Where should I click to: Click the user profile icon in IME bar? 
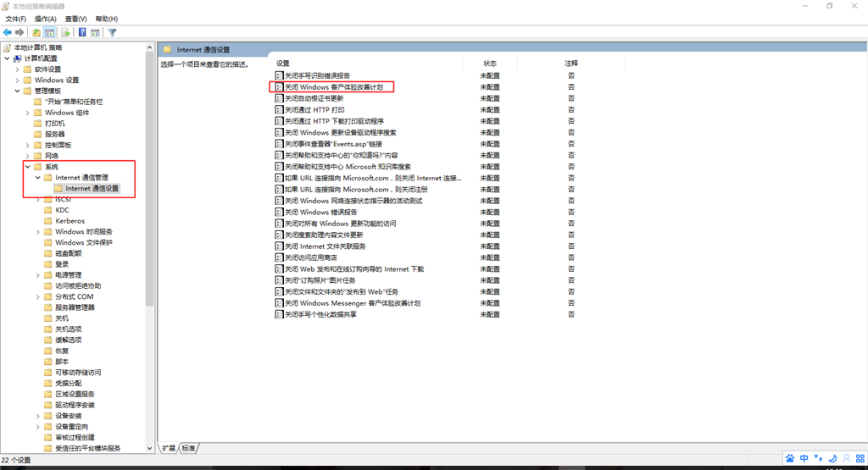click(x=847, y=458)
